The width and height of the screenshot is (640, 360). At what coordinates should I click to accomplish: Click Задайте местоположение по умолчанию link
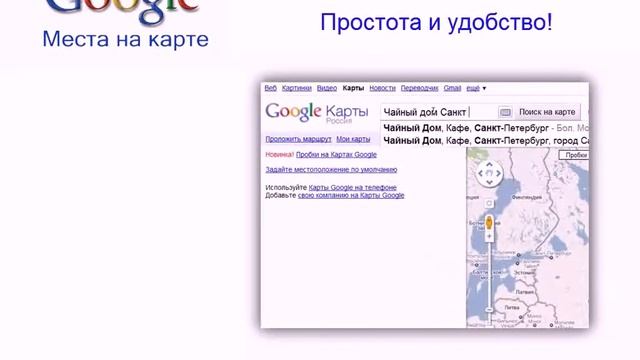331,170
